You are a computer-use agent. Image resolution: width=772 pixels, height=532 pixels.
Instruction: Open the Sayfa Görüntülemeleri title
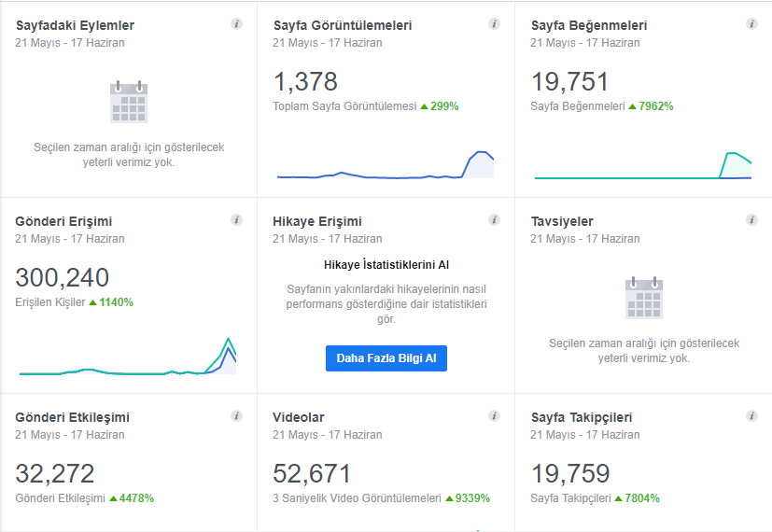[343, 25]
